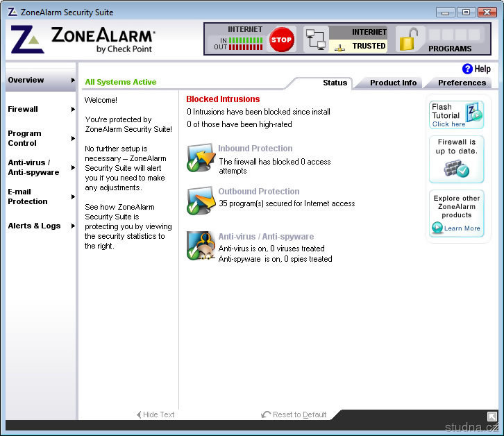This screenshot has width=504, height=436.
Task: Switch to the Status tab
Action: pos(335,83)
